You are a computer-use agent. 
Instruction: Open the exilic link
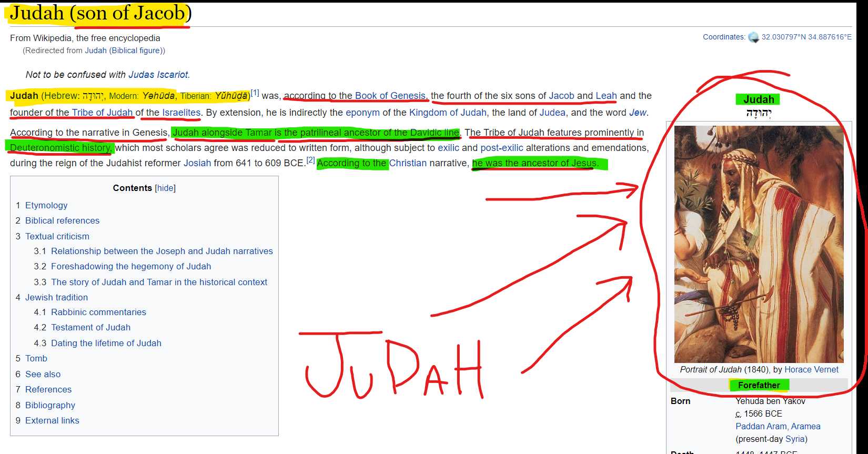tap(448, 148)
